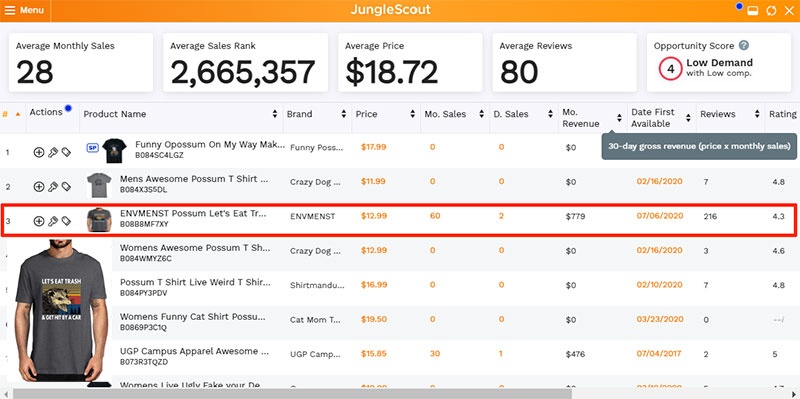Sort by Product Name column arrows
Viewport: 800px width, 399px height.
click(x=275, y=114)
